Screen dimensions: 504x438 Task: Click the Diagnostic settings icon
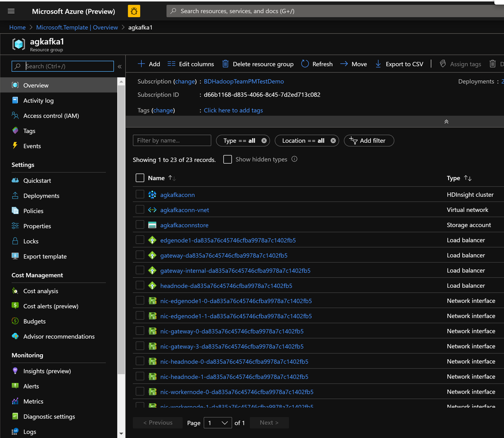point(15,416)
